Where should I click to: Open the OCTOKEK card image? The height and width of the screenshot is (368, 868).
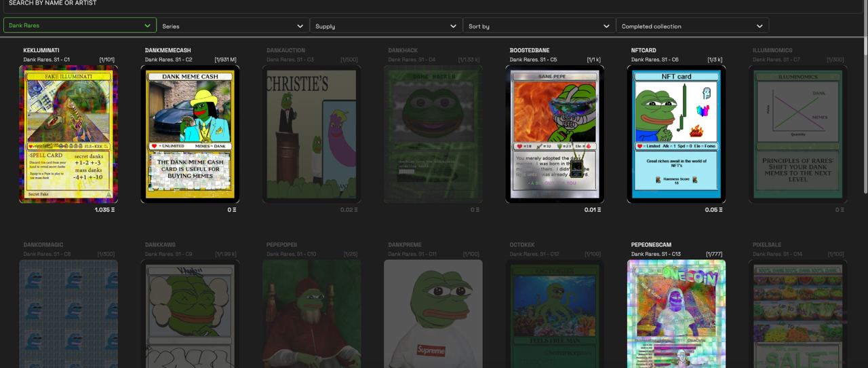(x=555, y=314)
